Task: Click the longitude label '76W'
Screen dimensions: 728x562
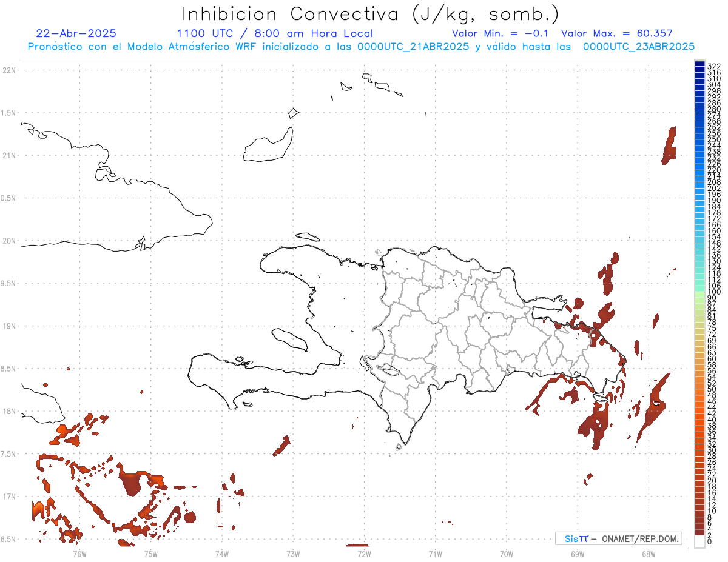Action: tap(79, 554)
